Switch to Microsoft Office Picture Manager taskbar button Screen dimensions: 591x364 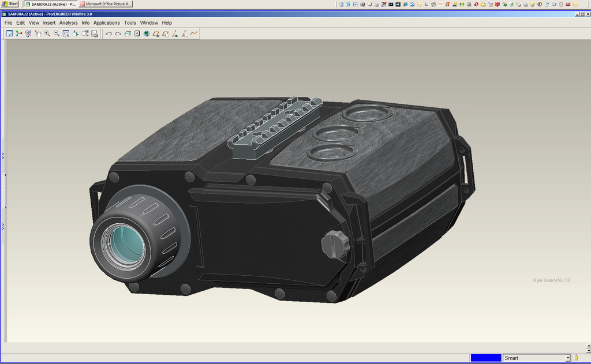click(x=106, y=4)
